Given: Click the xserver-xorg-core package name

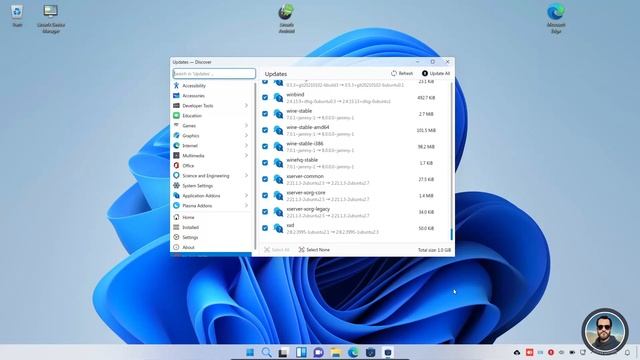Looking at the screenshot, I should coord(306,193).
